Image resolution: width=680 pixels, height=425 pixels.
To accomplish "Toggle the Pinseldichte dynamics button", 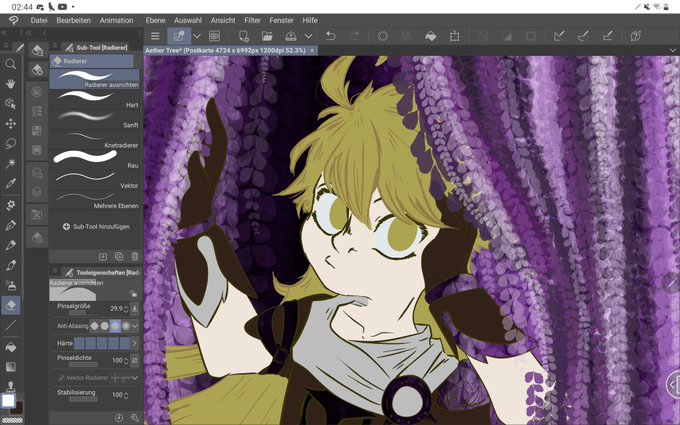I will pos(135,360).
